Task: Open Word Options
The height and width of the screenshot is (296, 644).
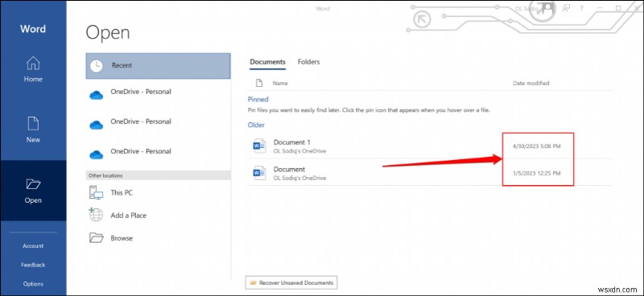Action: (33, 284)
